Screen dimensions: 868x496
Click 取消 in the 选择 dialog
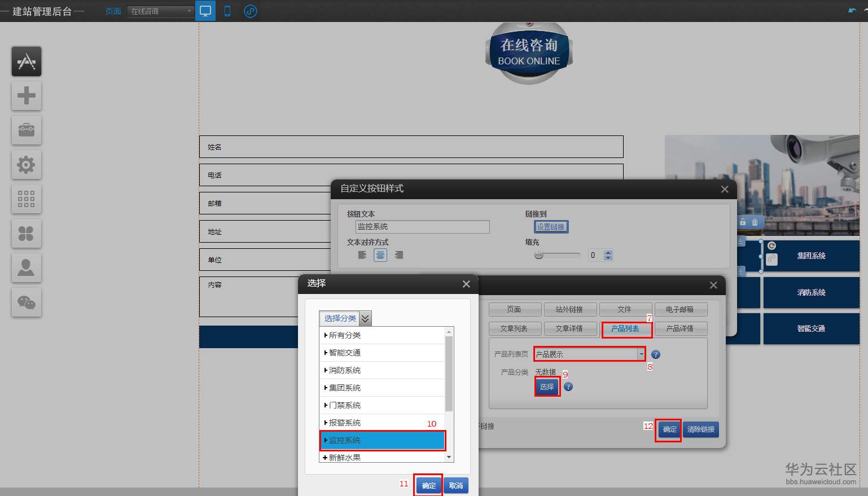click(x=456, y=485)
